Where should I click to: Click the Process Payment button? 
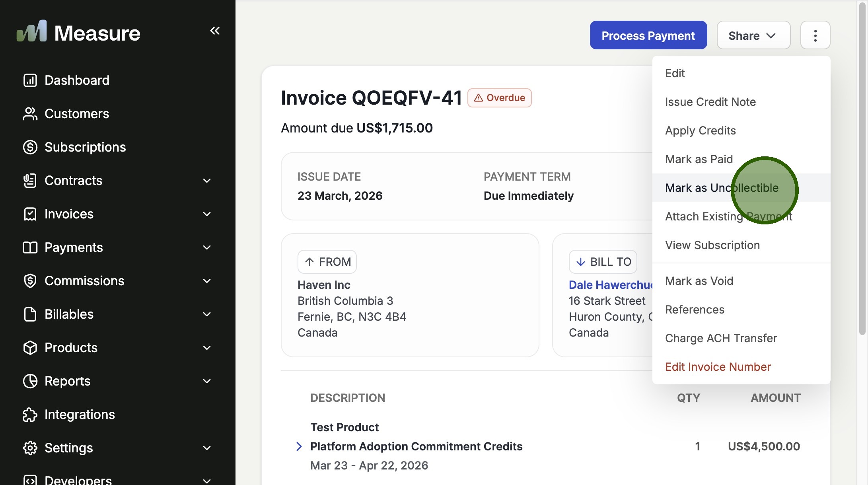648,35
